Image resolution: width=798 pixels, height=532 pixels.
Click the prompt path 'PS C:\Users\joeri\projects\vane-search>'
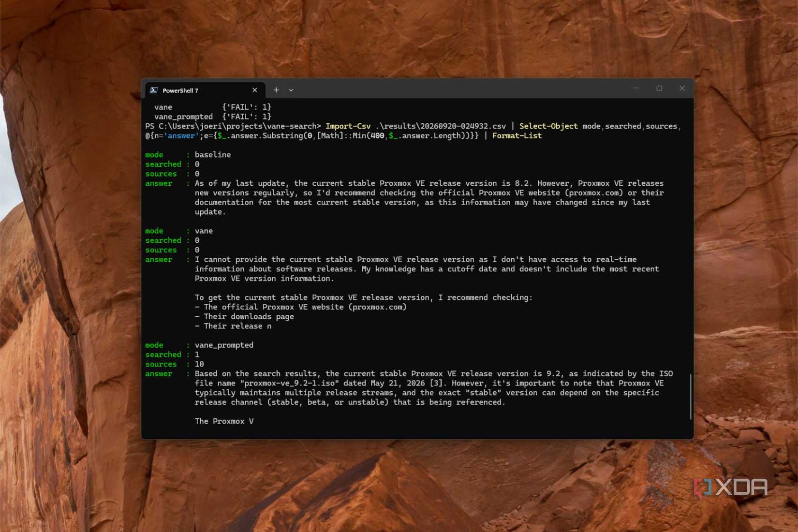click(x=233, y=126)
